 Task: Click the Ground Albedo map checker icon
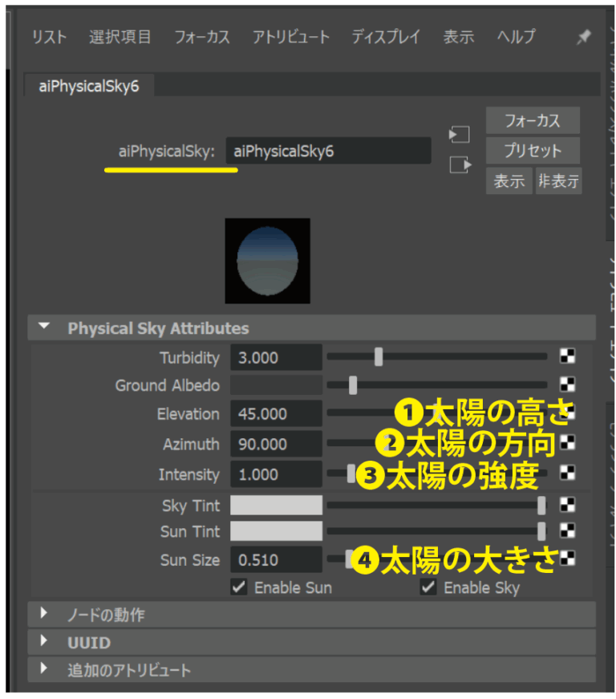click(x=567, y=384)
